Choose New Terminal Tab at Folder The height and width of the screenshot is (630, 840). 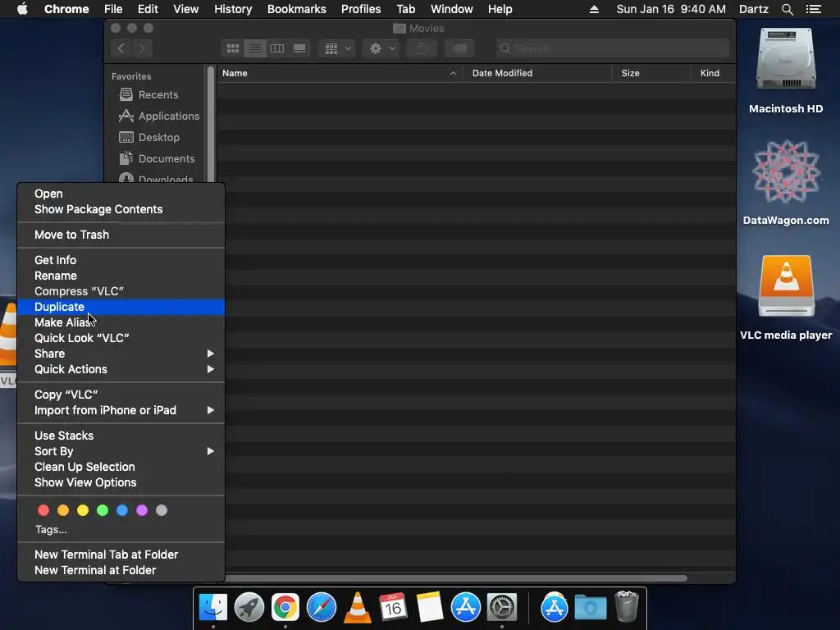[121, 555]
